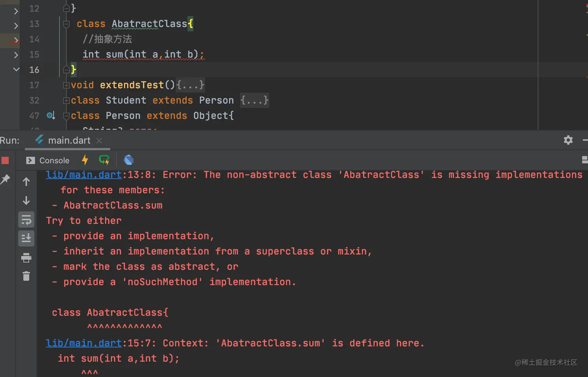Click the 'int sum(int a,int b);' code line
The height and width of the screenshot is (377, 588).
point(143,54)
